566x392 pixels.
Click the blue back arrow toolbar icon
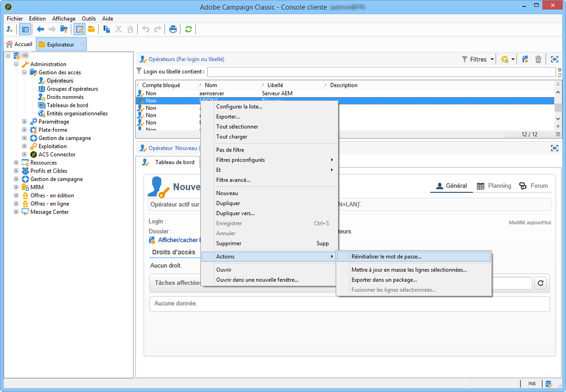(x=40, y=30)
